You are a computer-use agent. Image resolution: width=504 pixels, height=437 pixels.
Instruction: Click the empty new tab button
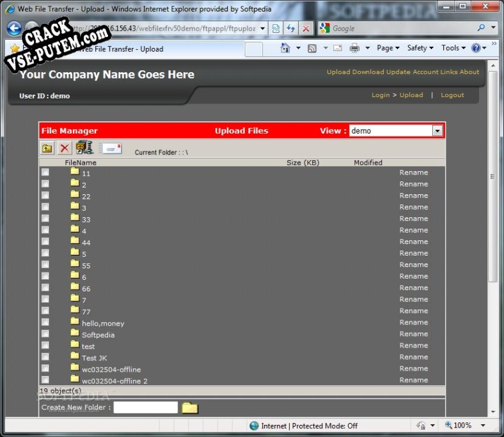coord(254,49)
